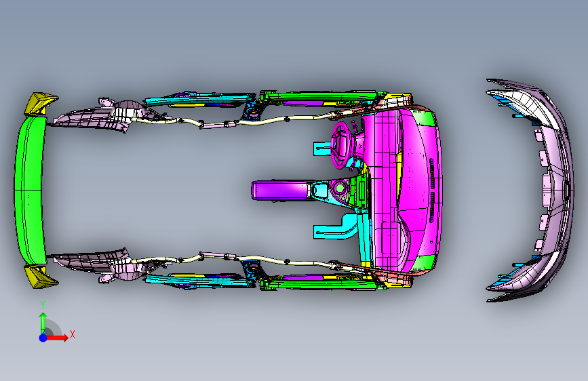Select the upper yellow tail lamp
This screenshot has width=588, height=381.
pos(41,103)
